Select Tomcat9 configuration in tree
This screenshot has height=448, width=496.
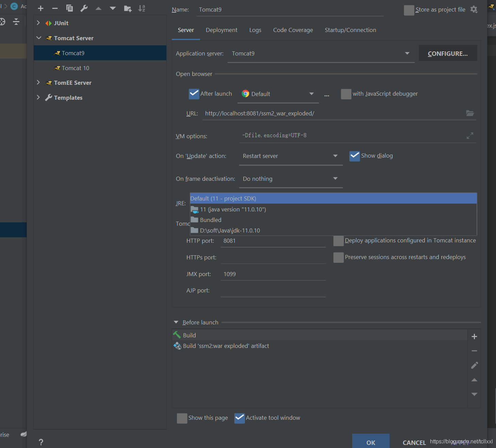100,53
